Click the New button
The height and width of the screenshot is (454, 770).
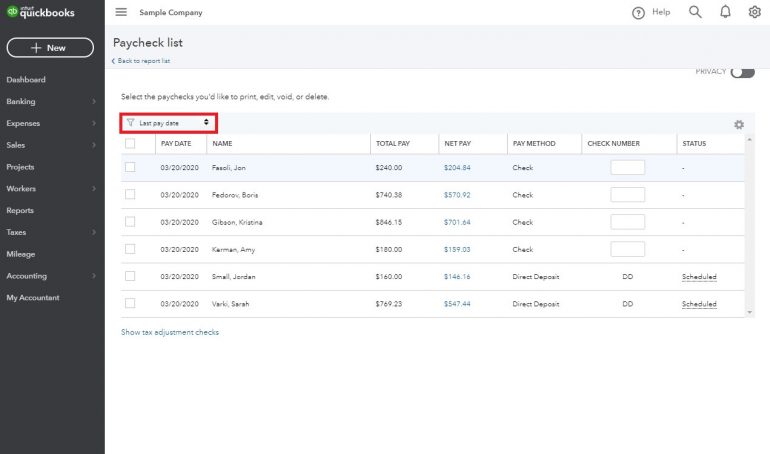tap(50, 48)
